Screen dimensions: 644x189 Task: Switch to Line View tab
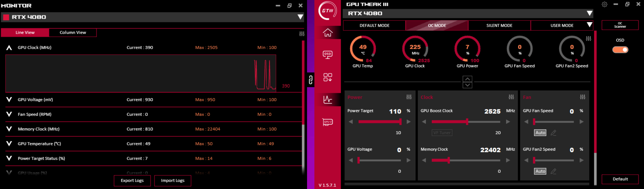[x=25, y=33]
